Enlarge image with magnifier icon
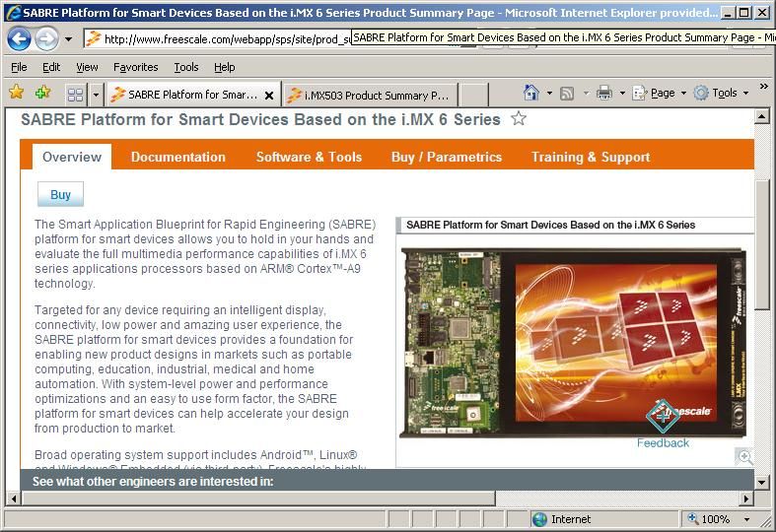The image size is (776, 532). coord(744,456)
